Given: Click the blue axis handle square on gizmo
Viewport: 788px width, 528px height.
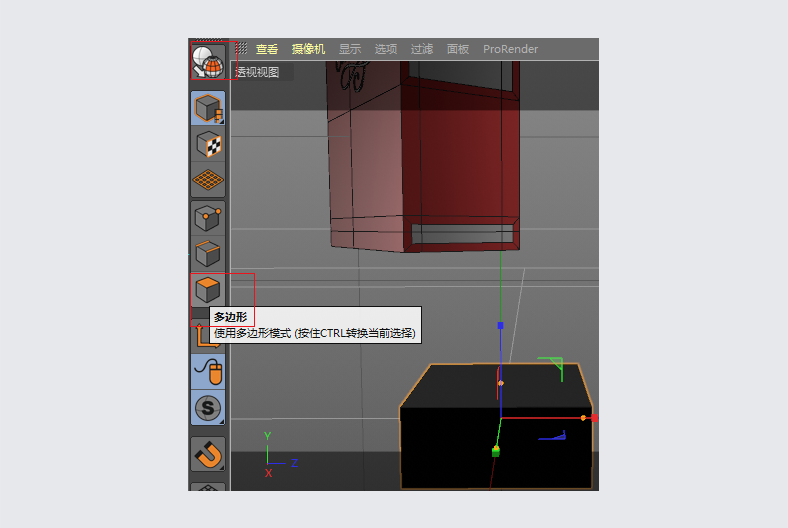Looking at the screenshot, I should 501,326.
